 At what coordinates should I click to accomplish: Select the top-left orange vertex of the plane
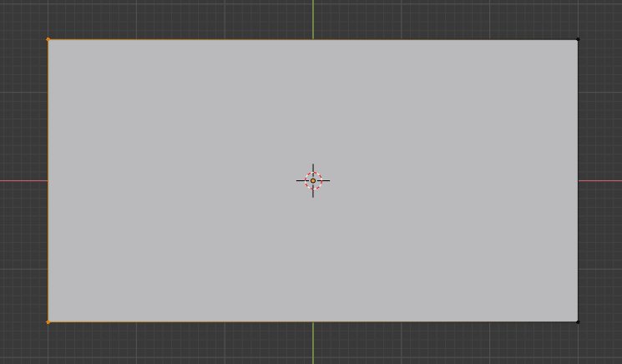48,39
